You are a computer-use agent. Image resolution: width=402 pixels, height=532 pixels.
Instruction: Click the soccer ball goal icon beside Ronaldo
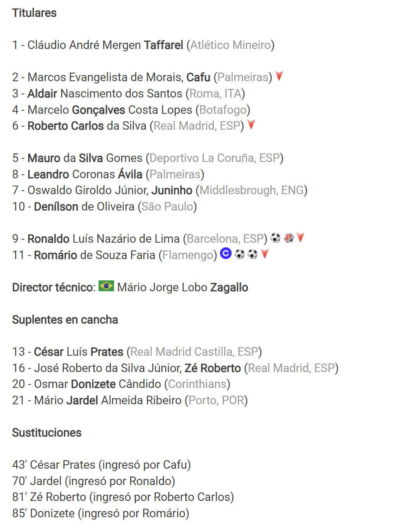coord(276,238)
